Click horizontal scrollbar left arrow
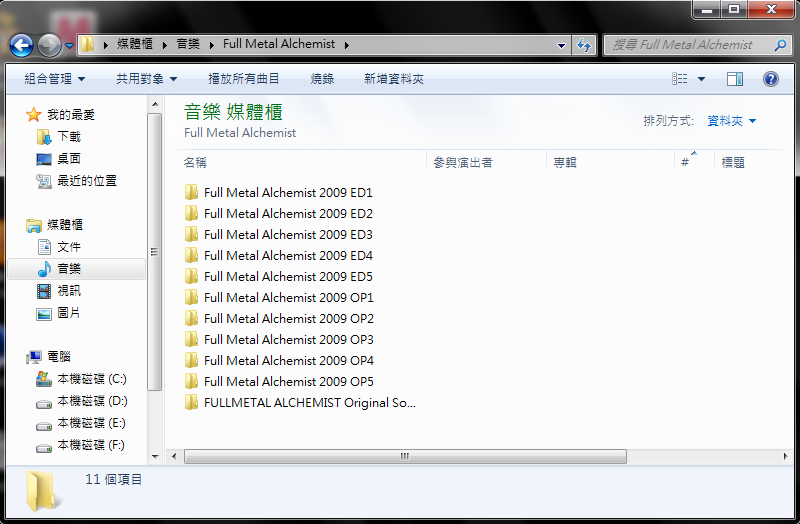The height and width of the screenshot is (524, 800). [174, 456]
